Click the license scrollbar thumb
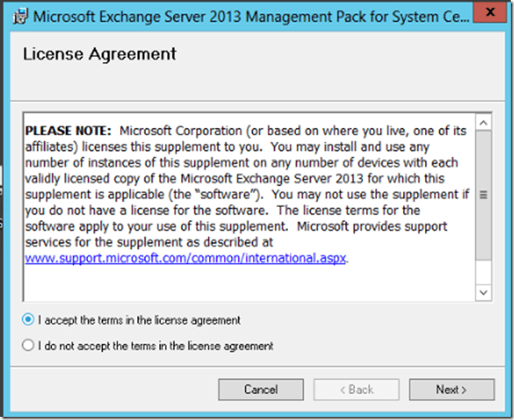The image size is (514, 420). tap(482, 194)
